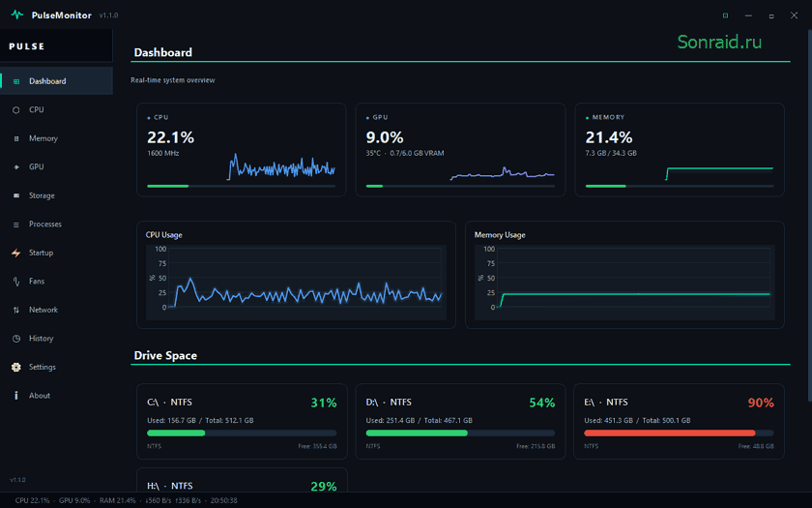The height and width of the screenshot is (508, 812).
Task: Click "Real-time system overview" subtitle
Action: [x=172, y=80]
